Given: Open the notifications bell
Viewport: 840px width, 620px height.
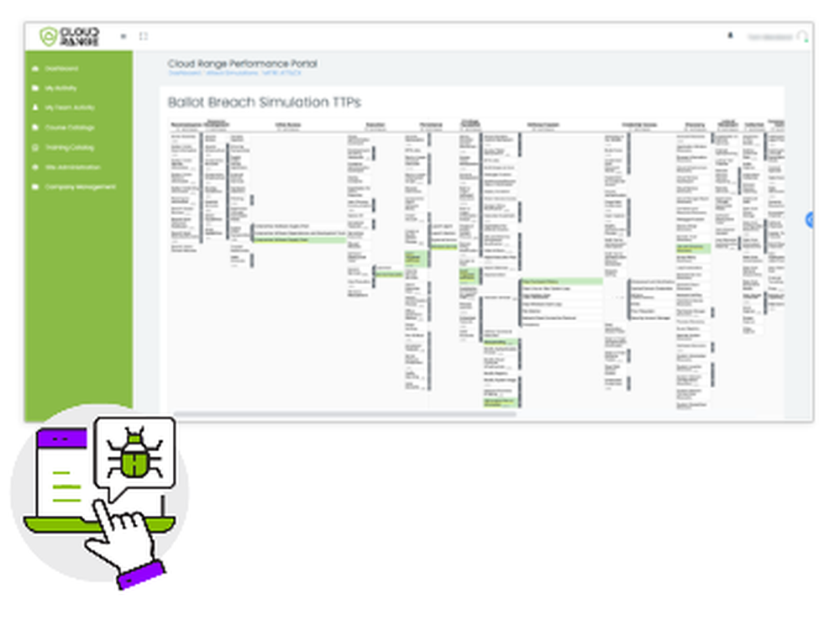Looking at the screenshot, I should [x=730, y=36].
